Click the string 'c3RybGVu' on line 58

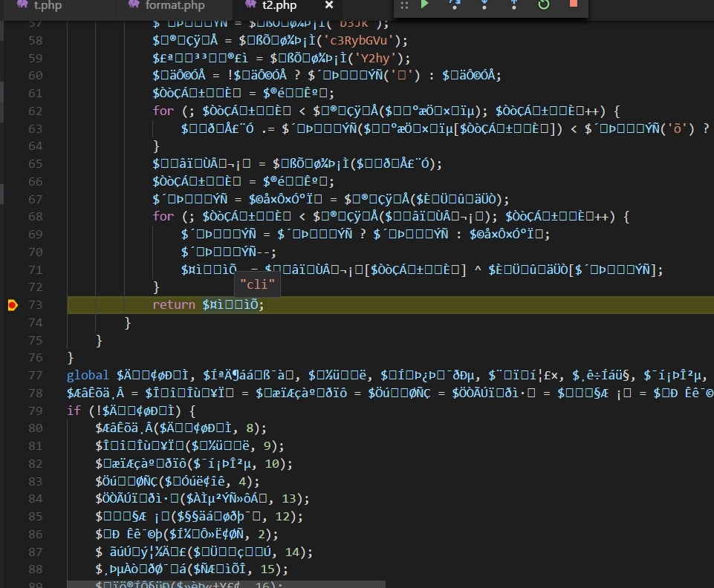358,41
